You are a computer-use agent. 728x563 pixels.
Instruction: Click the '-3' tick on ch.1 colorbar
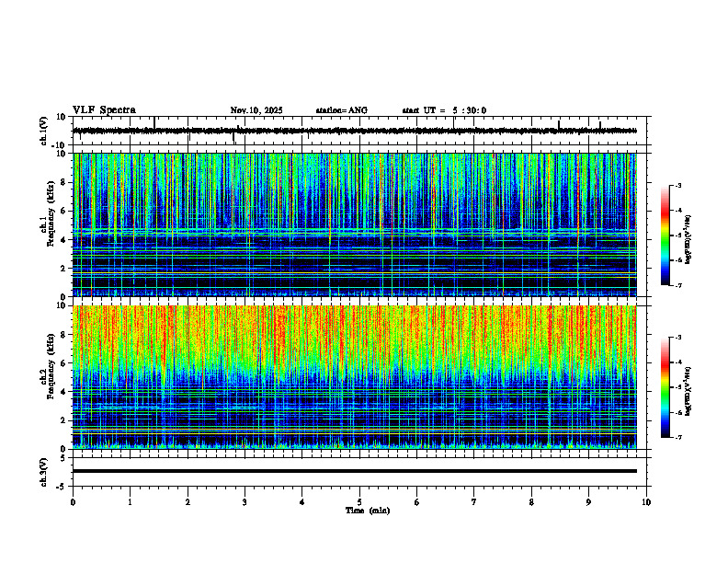pyautogui.click(x=678, y=186)
